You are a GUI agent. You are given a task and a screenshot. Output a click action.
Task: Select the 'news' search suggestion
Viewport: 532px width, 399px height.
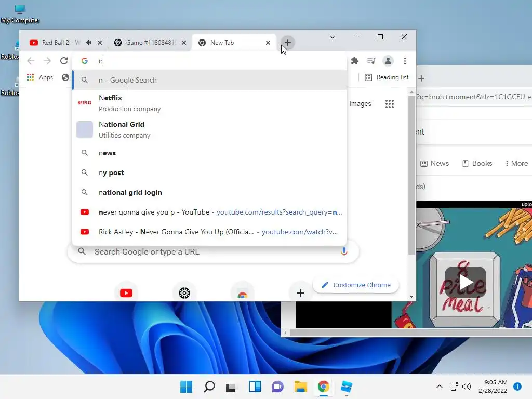[x=210, y=153]
